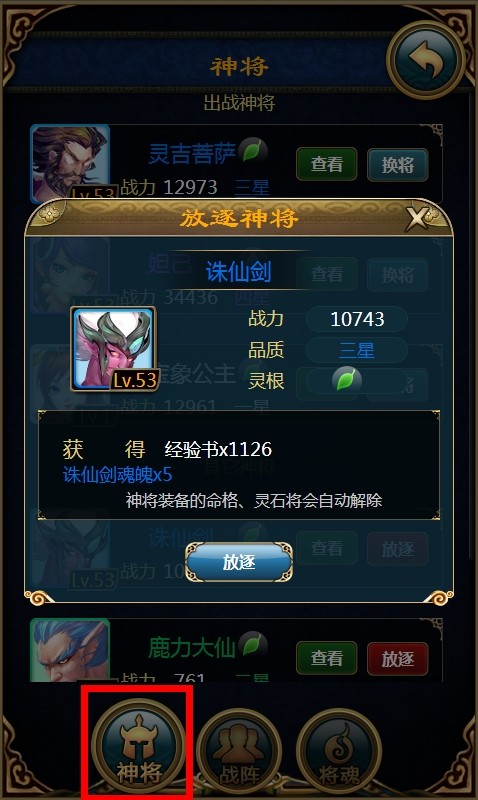Click leaf icon next to 鹿力大仙
Screen dimensions: 478x800
click(253, 644)
